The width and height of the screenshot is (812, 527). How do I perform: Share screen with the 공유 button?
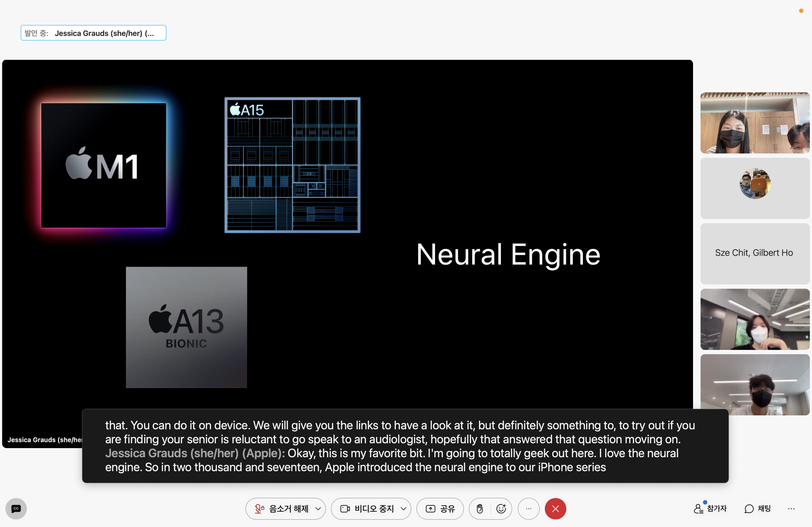(x=440, y=508)
